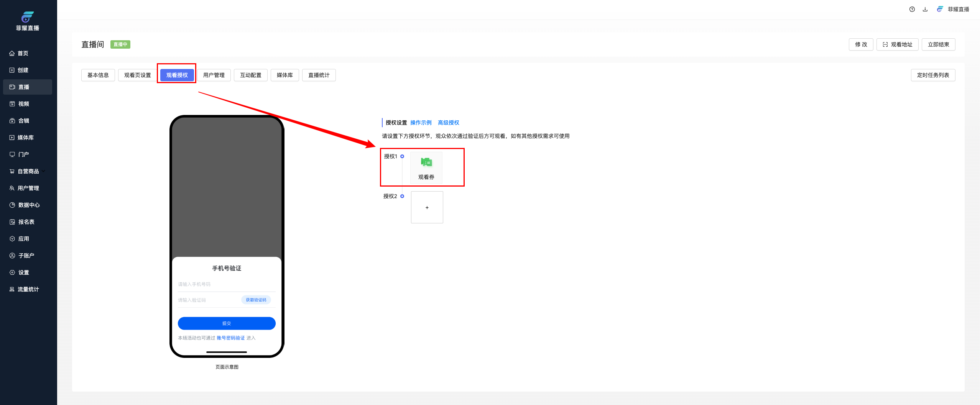Add an authorization step with plus box

click(427, 207)
